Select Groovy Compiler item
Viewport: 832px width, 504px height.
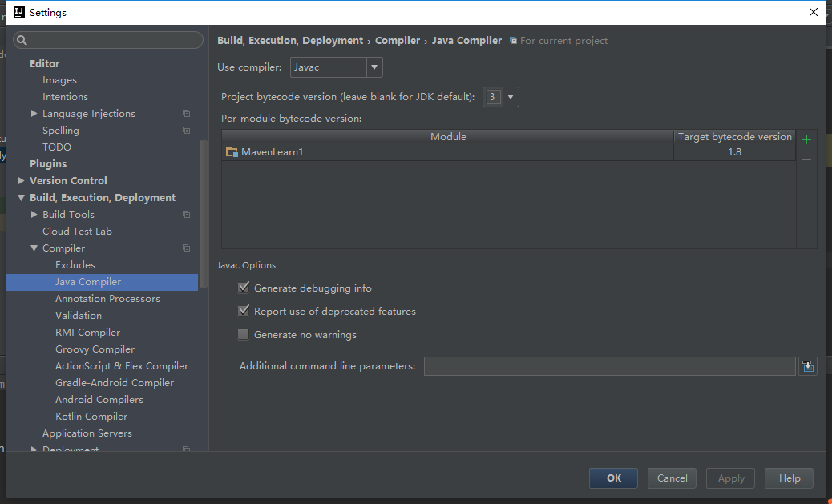[x=95, y=349]
